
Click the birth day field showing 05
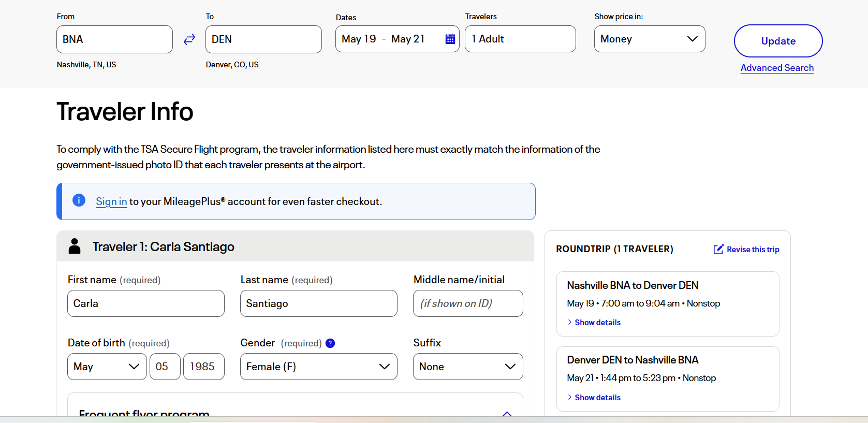click(x=165, y=367)
